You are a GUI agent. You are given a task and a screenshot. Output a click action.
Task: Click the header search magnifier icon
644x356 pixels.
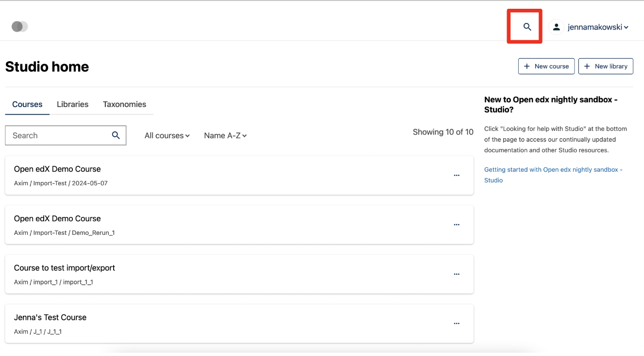click(527, 27)
